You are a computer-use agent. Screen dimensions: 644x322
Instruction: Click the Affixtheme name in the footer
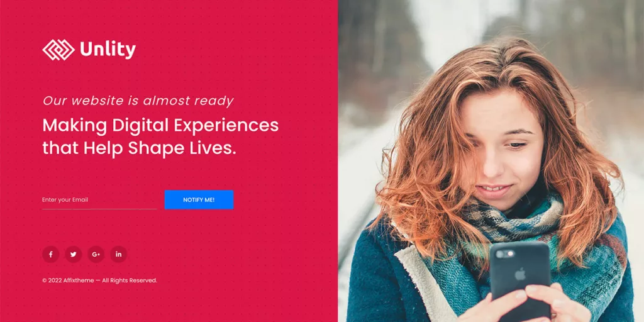click(x=79, y=280)
